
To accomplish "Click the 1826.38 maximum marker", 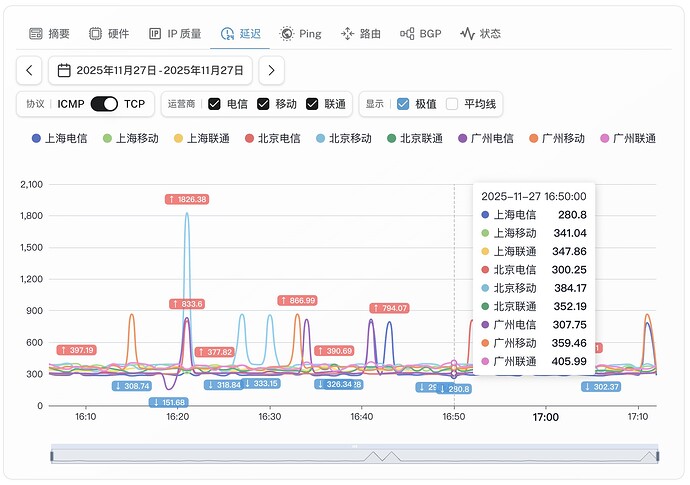I will [187, 199].
